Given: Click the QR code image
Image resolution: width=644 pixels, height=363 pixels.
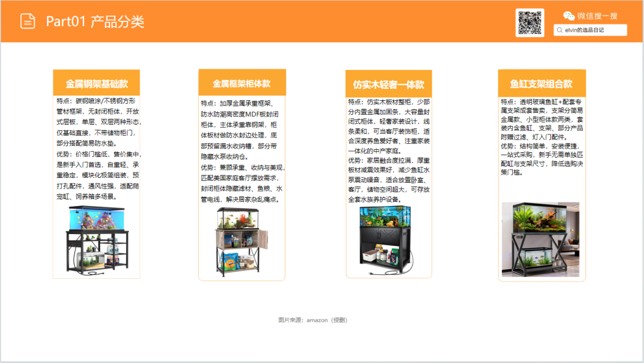Looking at the screenshot, I should (530, 23).
